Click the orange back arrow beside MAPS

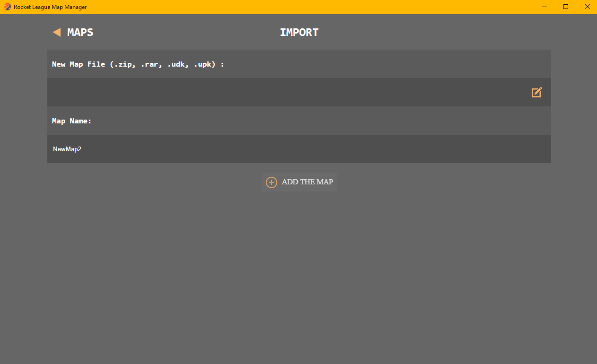click(x=57, y=32)
